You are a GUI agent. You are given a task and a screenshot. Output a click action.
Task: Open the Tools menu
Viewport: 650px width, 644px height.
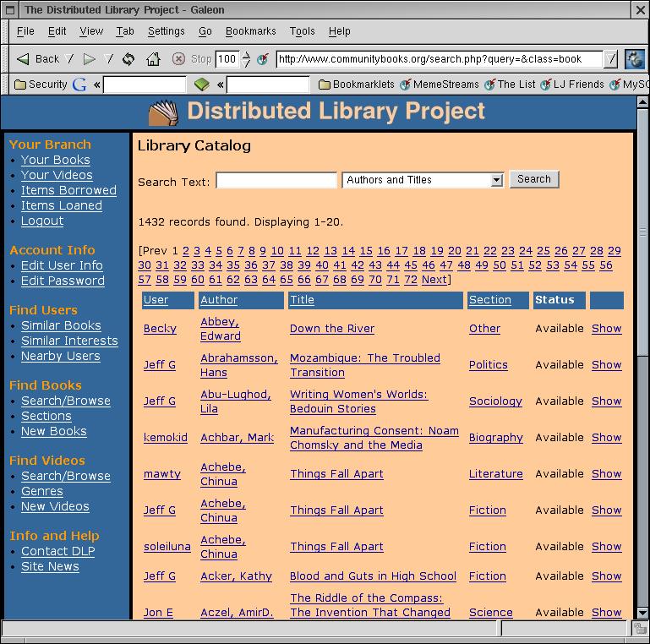[x=303, y=31]
